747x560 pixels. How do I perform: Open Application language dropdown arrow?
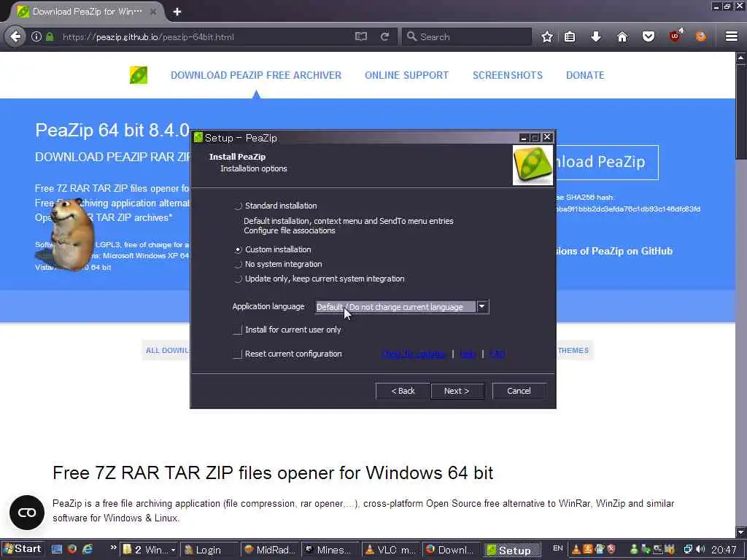tap(482, 307)
